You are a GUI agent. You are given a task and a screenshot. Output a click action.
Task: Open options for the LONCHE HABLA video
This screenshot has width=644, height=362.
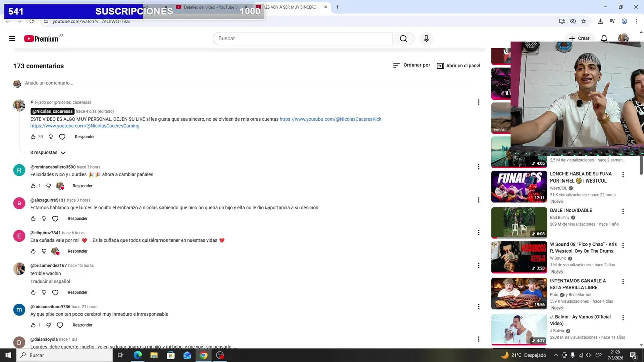(623, 175)
